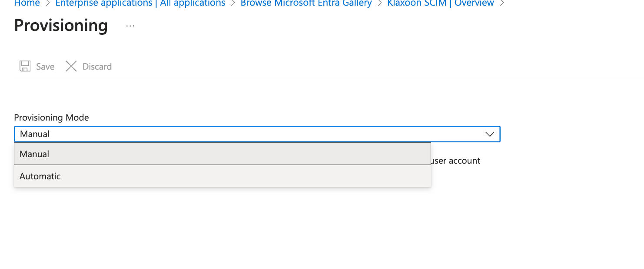Open Enterprise applications | All applications breadcrumb
The image size is (644, 269).
click(140, 3)
